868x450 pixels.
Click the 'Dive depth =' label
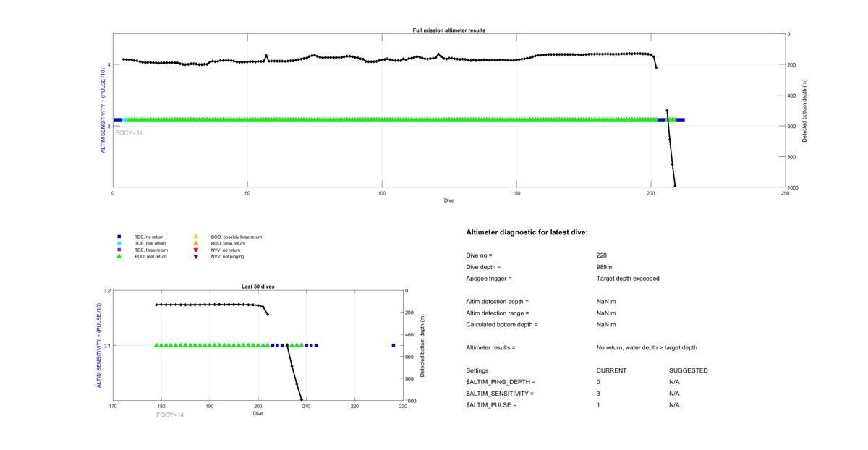click(x=483, y=267)
